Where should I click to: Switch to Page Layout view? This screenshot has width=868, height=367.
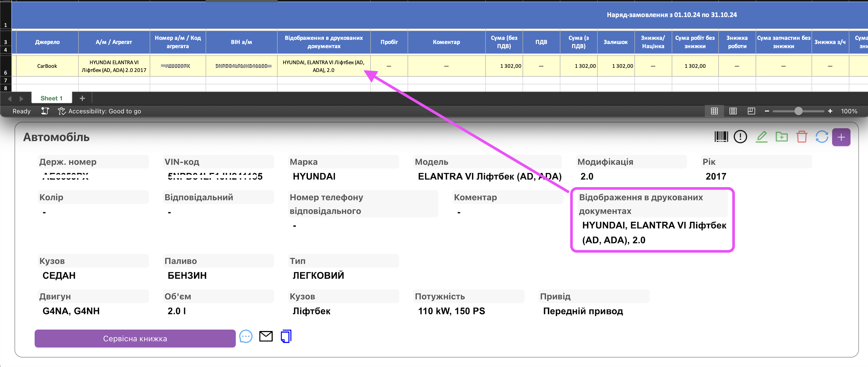click(x=733, y=111)
